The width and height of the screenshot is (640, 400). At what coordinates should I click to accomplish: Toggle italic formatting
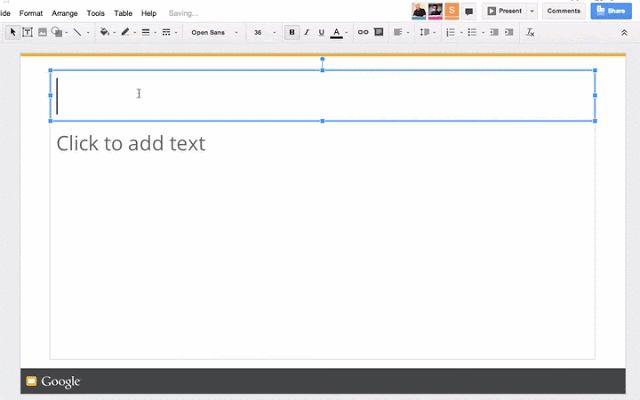coord(307,32)
